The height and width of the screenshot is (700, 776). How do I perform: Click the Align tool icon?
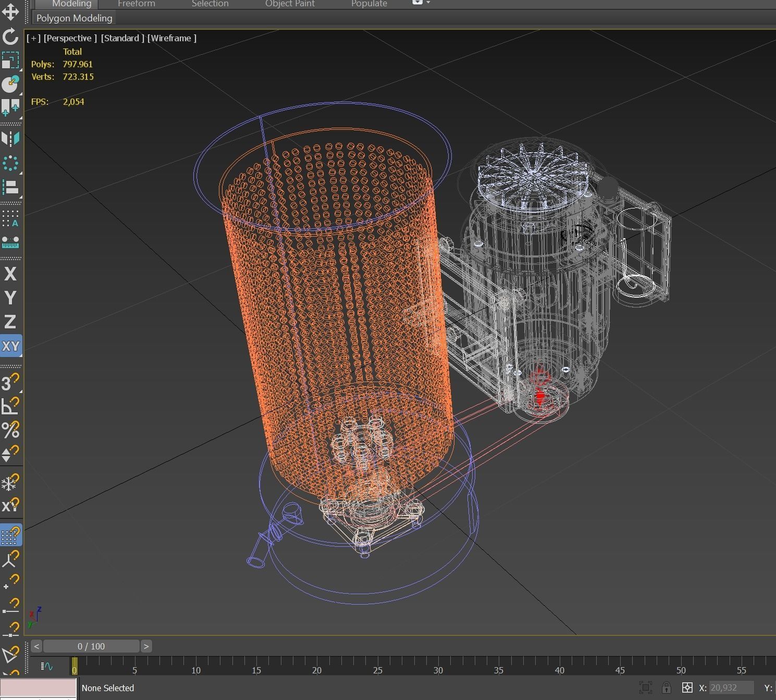tap(10, 187)
